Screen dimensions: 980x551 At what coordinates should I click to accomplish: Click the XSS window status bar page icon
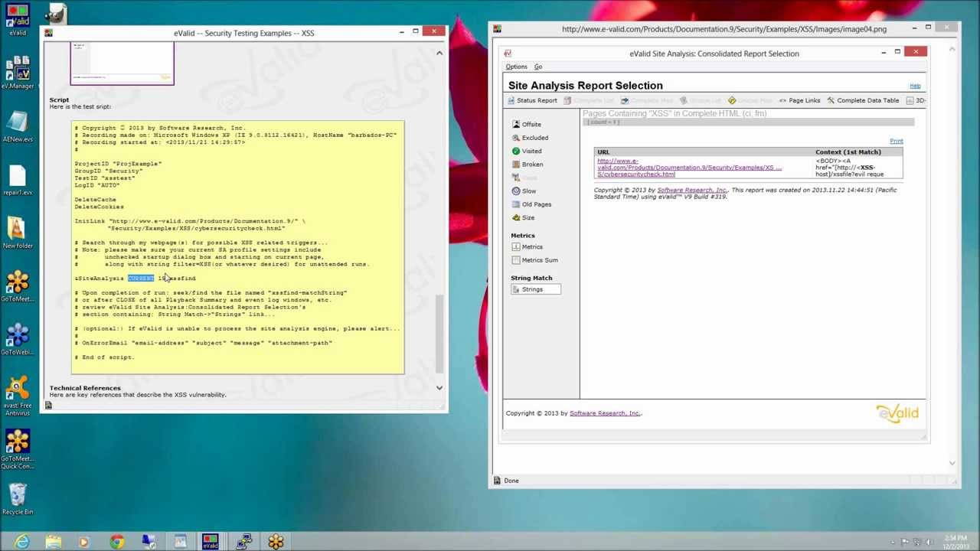(x=48, y=405)
